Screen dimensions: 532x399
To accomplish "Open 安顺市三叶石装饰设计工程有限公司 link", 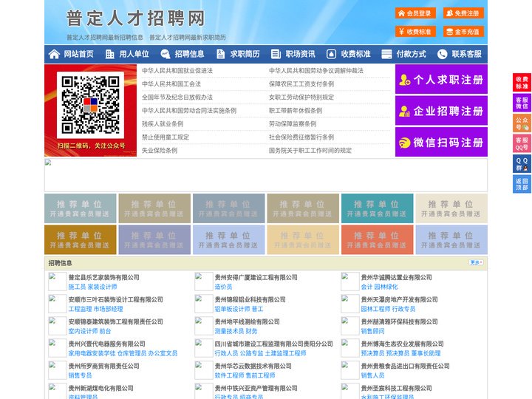I will pyautogui.click(x=116, y=299).
